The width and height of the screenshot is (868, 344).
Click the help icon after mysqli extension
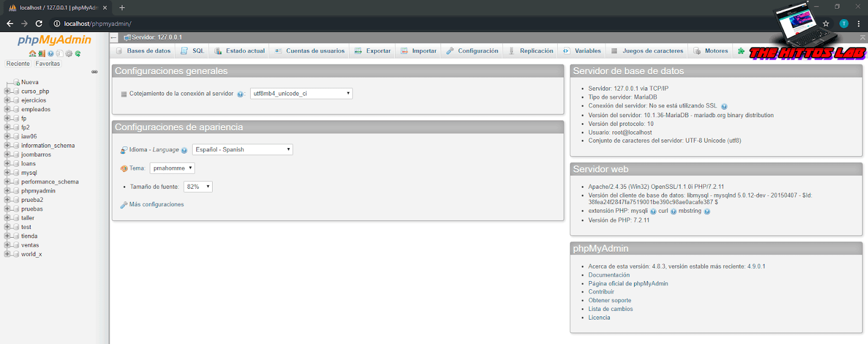click(653, 212)
